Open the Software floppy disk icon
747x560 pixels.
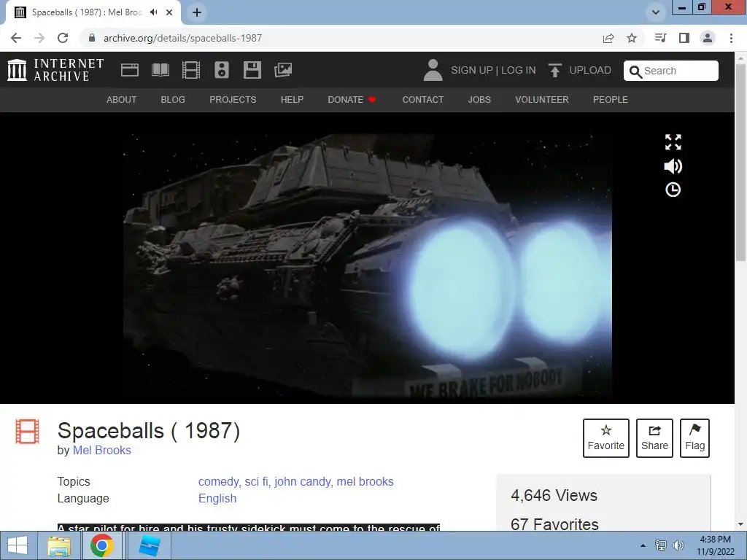point(252,70)
